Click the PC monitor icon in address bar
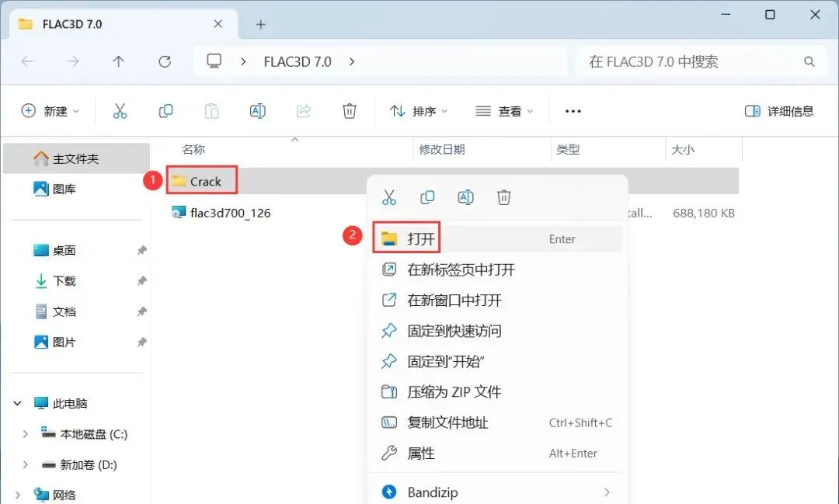 pos(214,61)
